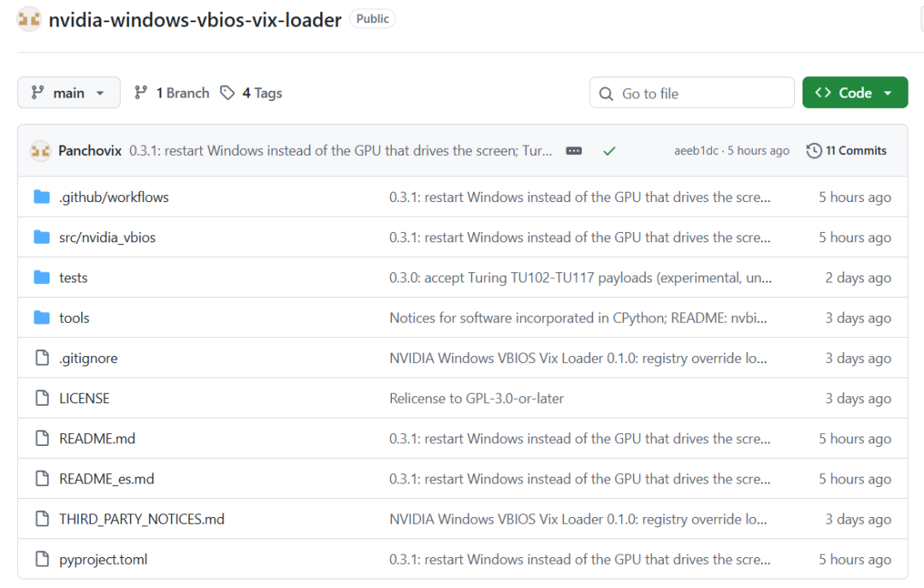Open the 'Relicense to GPL-3.0-or-later' commit

477,398
